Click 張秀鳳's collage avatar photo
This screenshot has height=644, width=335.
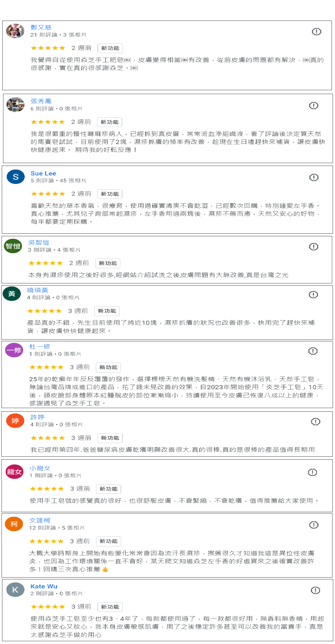(x=15, y=105)
